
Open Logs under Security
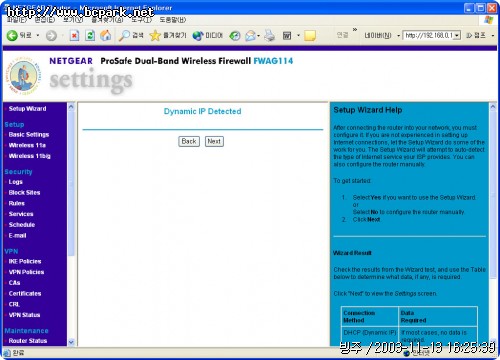[x=15, y=182]
